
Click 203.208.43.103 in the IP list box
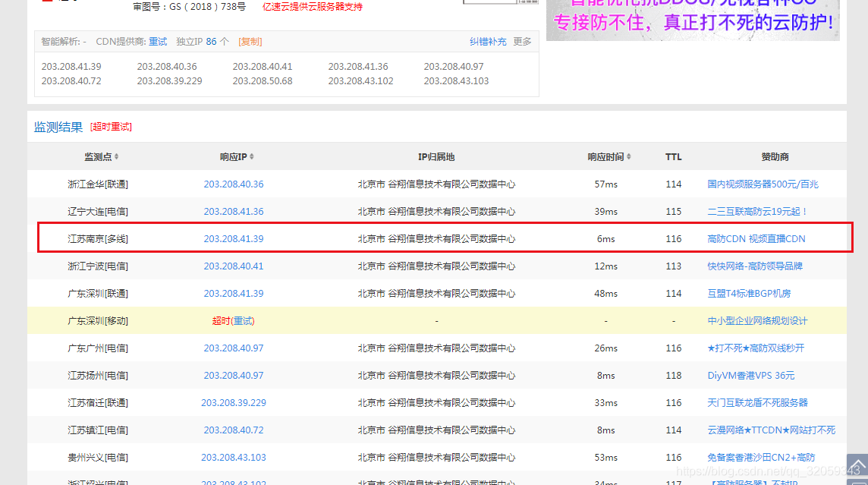pos(456,80)
